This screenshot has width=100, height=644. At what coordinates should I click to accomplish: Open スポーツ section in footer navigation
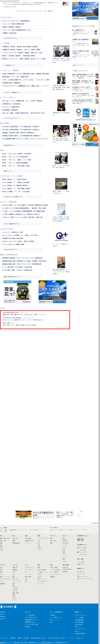tap(65, 536)
